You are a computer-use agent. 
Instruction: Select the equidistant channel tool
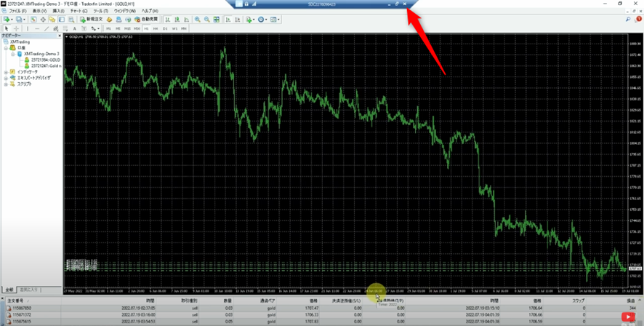click(55, 28)
